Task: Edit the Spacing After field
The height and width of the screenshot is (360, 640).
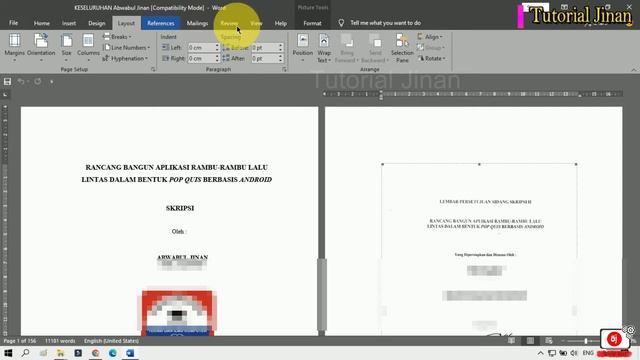Action: (264, 58)
